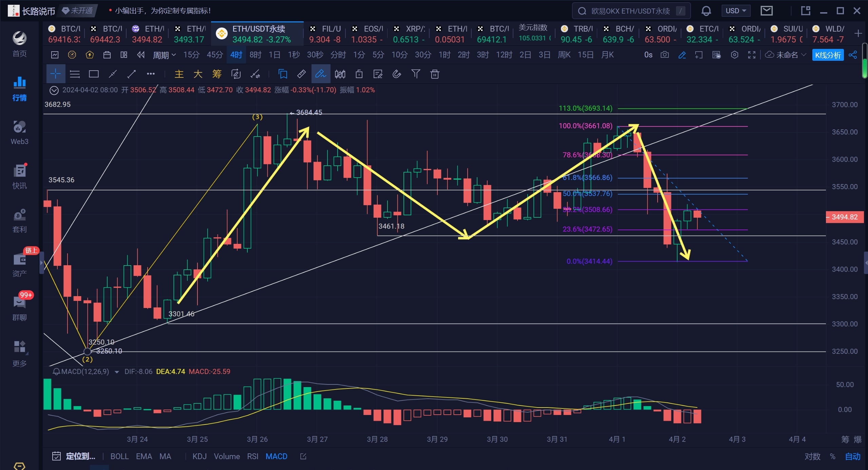Click the 大 indicator tool
This screenshot has width=868, height=470.
tap(198, 74)
